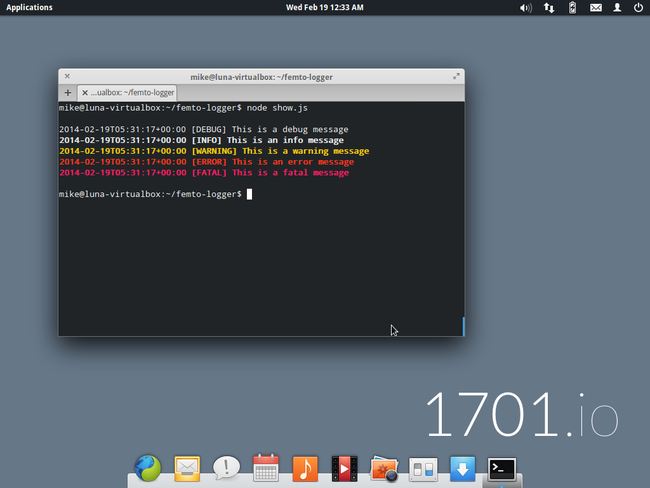Open the user accounts indicator
650x488 pixels.
(618, 7)
